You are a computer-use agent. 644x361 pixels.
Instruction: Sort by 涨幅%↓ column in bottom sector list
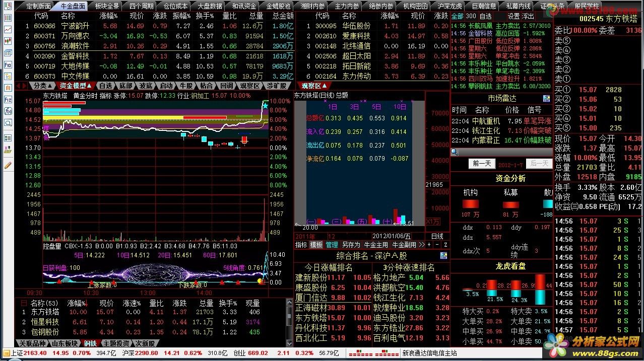(77, 304)
